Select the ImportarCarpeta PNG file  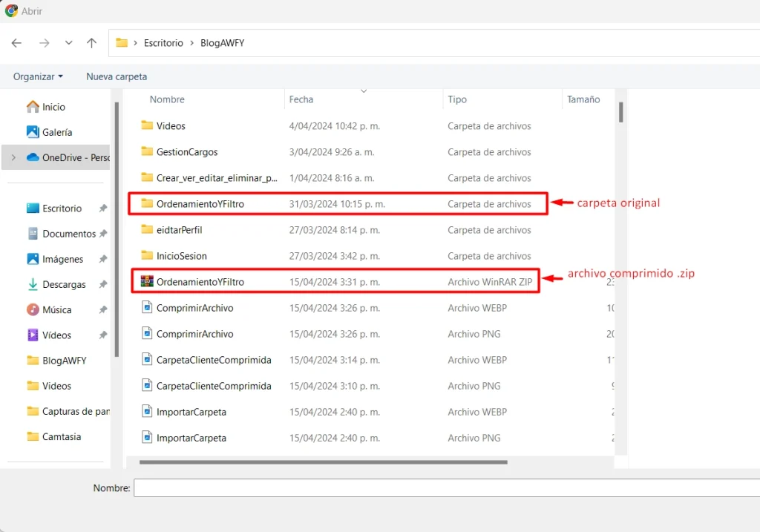(191, 438)
